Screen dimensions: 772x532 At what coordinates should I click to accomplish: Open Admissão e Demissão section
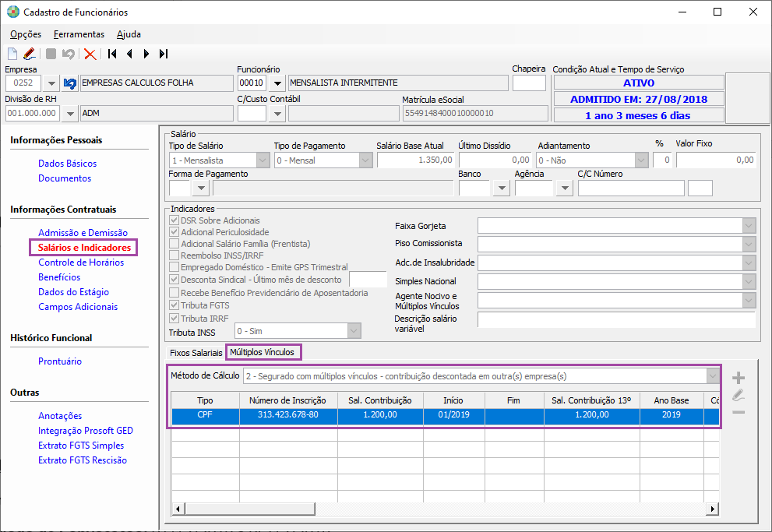[83, 233]
